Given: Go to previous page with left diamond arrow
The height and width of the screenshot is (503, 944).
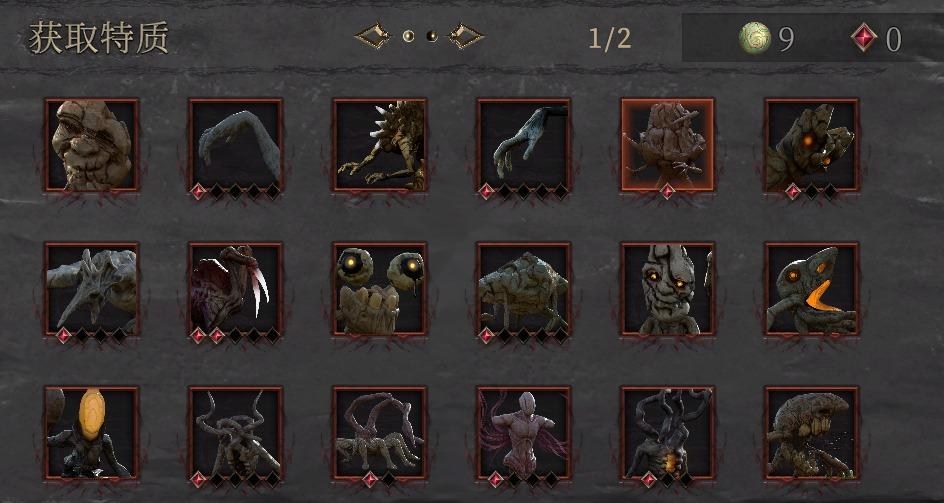Looking at the screenshot, I should [372, 36].
